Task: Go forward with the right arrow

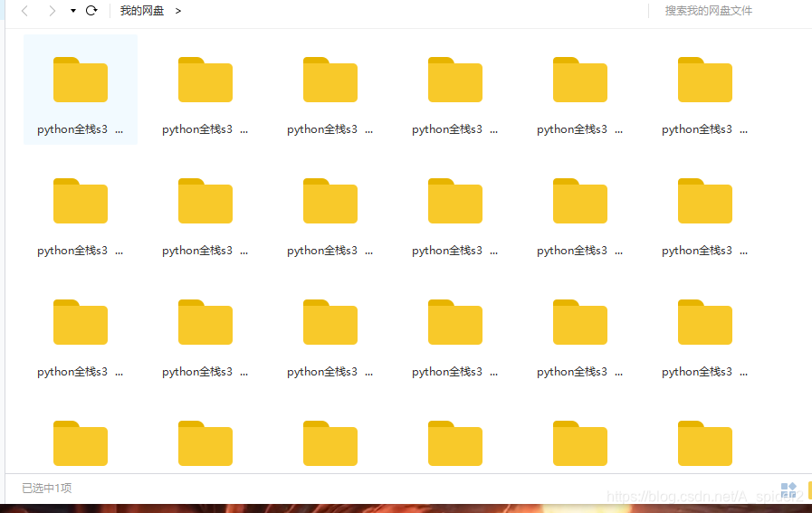Action: pos(52,11)
